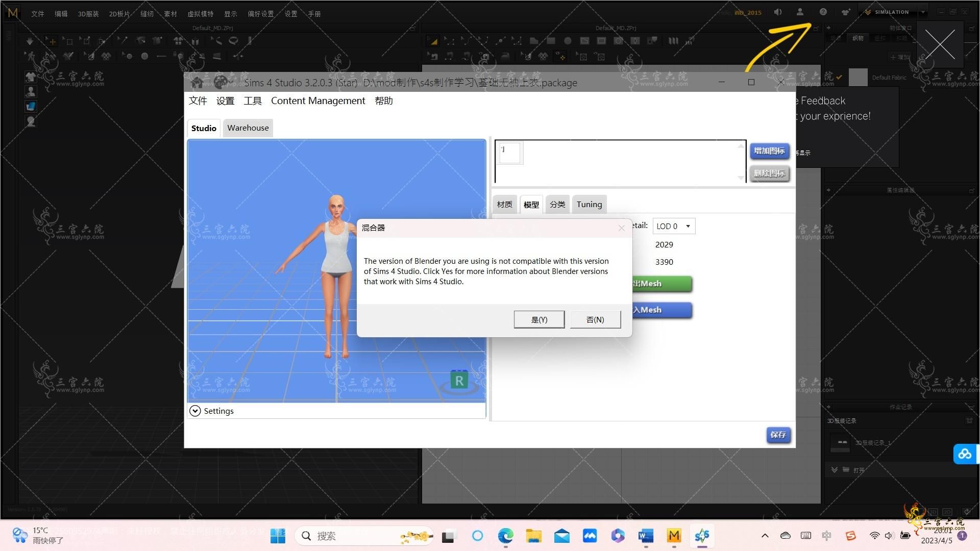Viewport: 980px width, 551px height.
Task: Expand the Settings section below the viewport
Action: pos(195,411)
